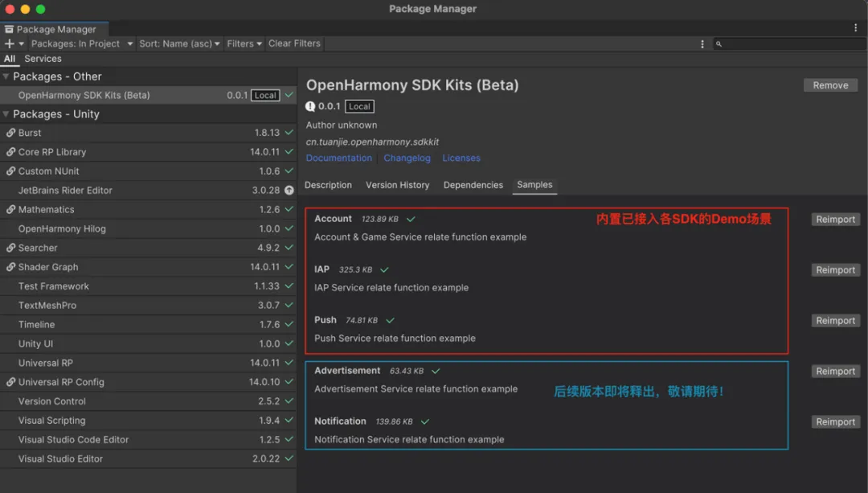868x493 pixels.
Task: Open the Sort: Name (asc) dropdown
Action: click(x=179, y=43)
